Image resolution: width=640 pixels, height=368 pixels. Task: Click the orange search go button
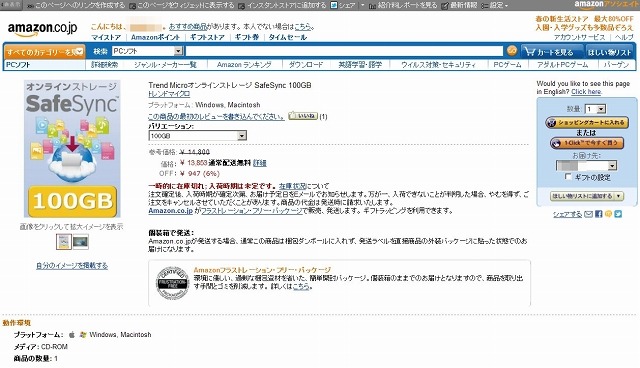tap(512, 51)
